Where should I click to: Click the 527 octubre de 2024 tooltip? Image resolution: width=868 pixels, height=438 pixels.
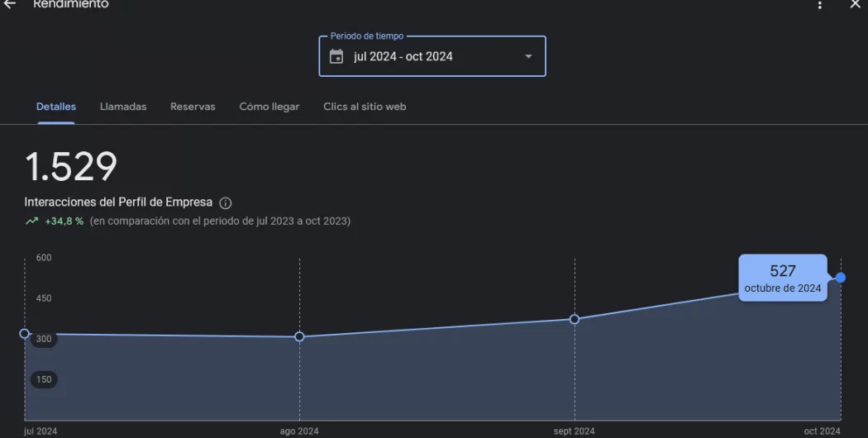782,278
